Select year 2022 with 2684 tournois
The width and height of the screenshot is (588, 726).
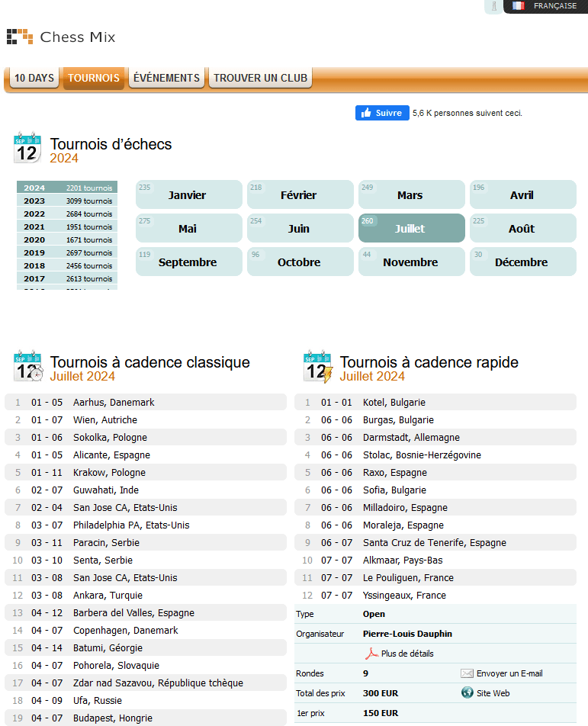[x=67, y=214]
